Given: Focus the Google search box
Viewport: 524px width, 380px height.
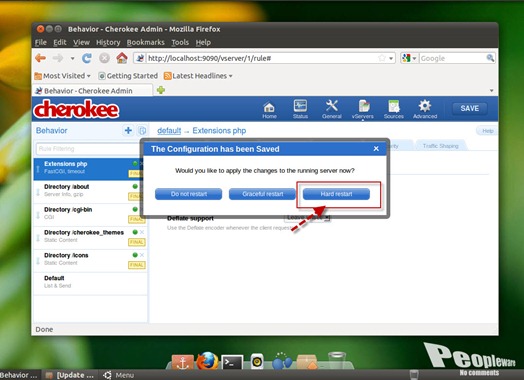Looking at the screenshot, I should click(x=452, y=58).
